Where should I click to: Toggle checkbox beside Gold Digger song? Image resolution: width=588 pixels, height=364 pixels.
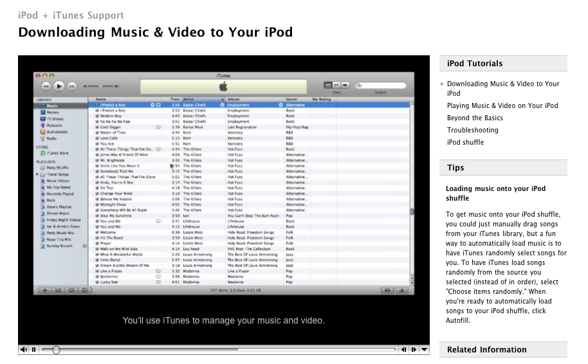click(97, 127)
